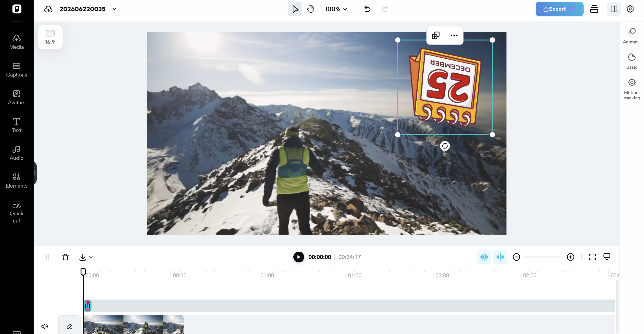
Task: Toggle timeline magnetic snapping
Action: pos(484,257)
